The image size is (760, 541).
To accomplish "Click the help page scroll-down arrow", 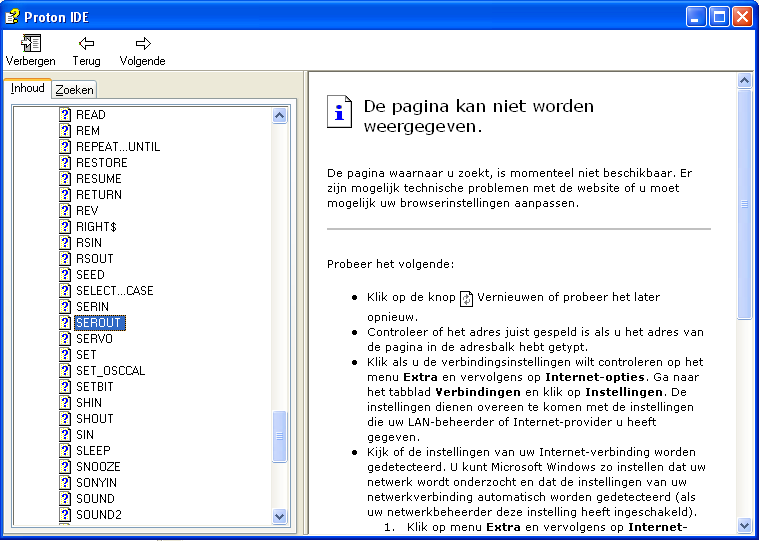I will 744,525.
